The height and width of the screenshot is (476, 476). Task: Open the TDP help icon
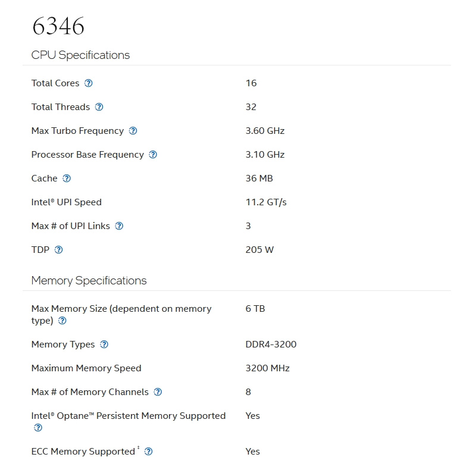(58, 250)
